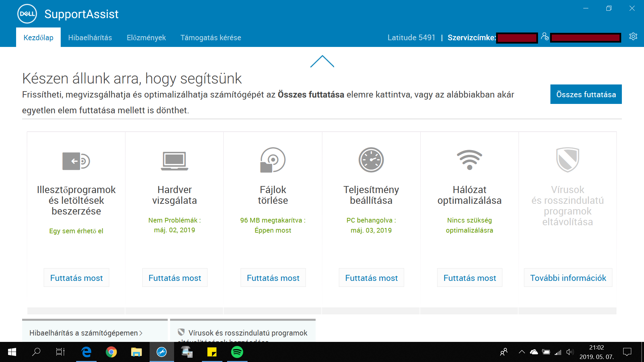Click the volume speaker tray icon
The width and height of the screenshot is (644, 362).
[570, 352]
